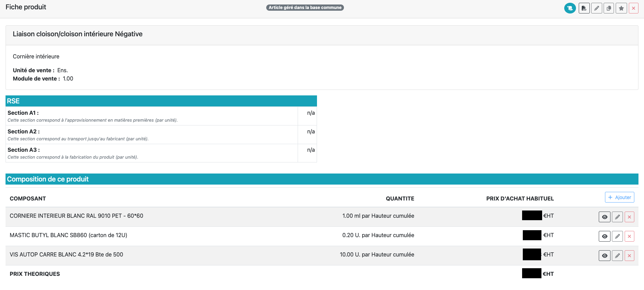Click the 'Article géré dans la base commune' badge
This screenshot has height=290, width=644.
tap(305, 8)
